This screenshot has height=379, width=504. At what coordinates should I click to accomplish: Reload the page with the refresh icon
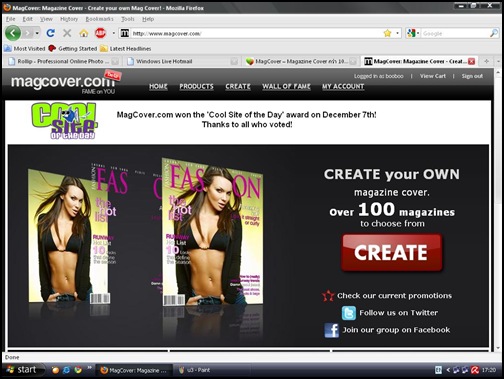[51, 33]
